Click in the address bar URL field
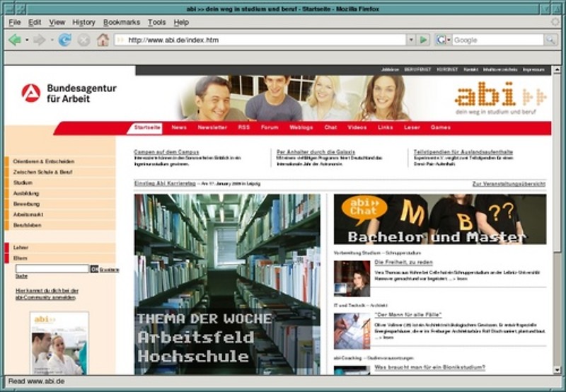Viewport: 566px width, 392px height. coord(266,40)
